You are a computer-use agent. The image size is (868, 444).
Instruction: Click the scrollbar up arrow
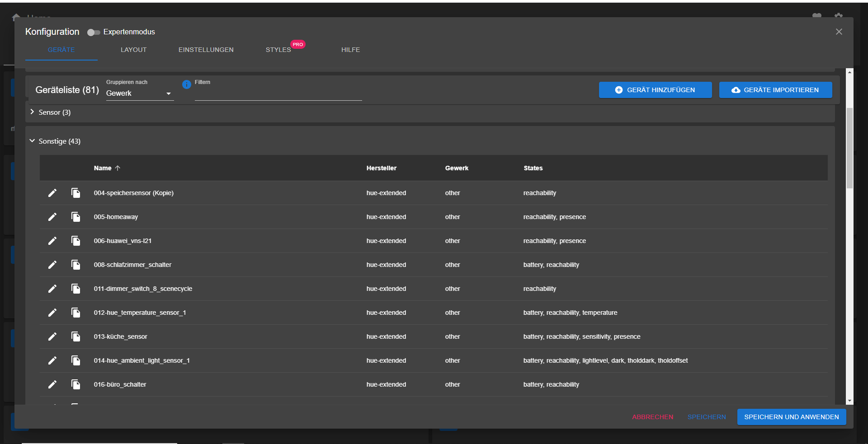tap(849, 72)
